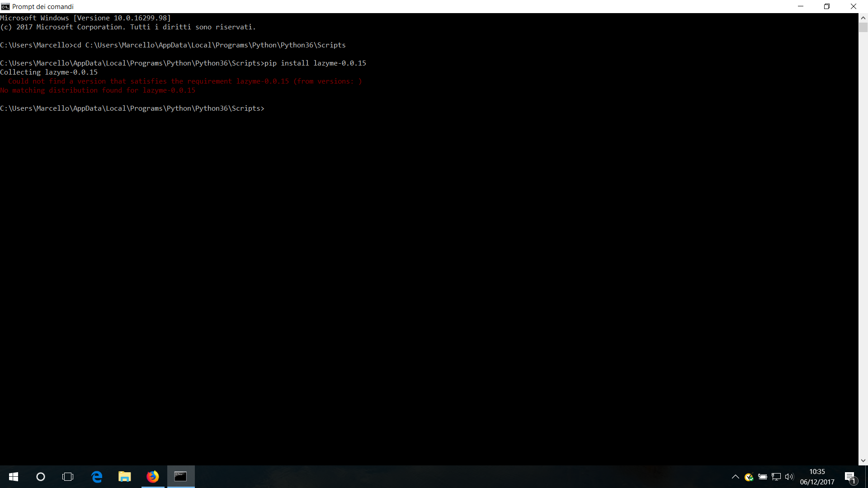868x488 pixels.
Task: Click the Command Prompt taskbar button
Action: click(181, 477)
